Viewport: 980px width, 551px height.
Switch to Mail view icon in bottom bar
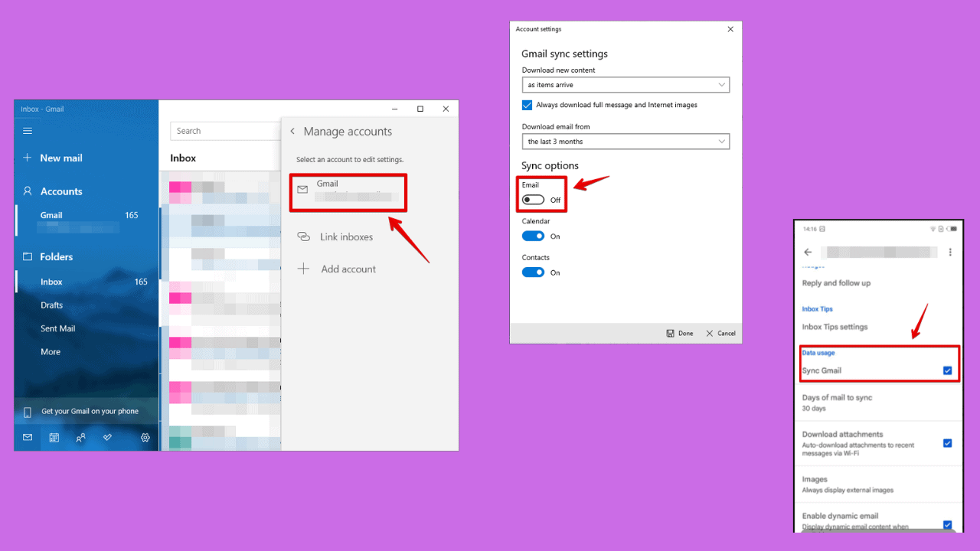point(28,438)
